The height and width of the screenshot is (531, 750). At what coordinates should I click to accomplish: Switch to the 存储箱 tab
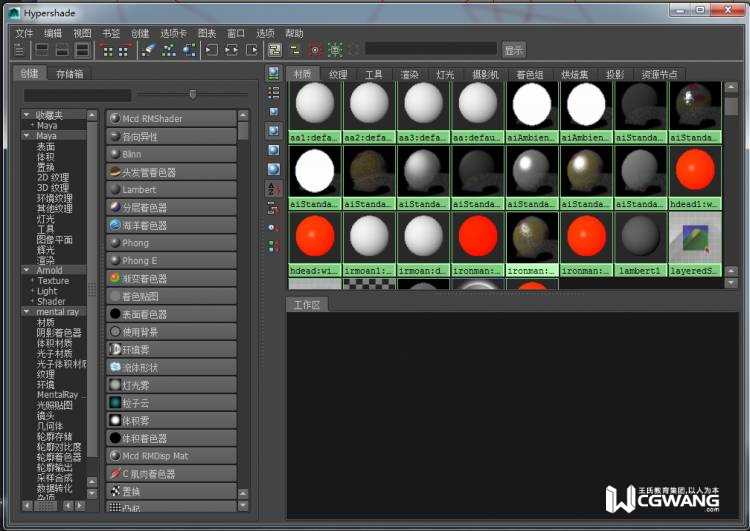coord(70,74)
